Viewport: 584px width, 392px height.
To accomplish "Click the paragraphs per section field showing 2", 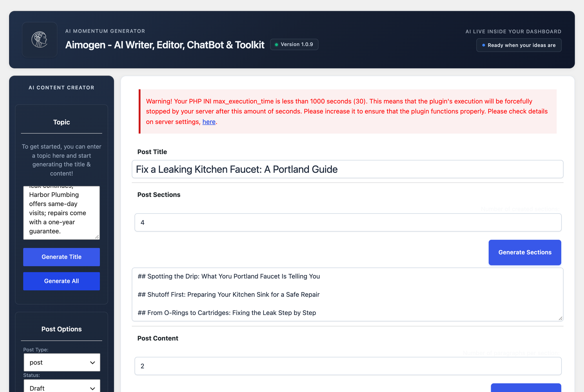I will coord(348,366).
